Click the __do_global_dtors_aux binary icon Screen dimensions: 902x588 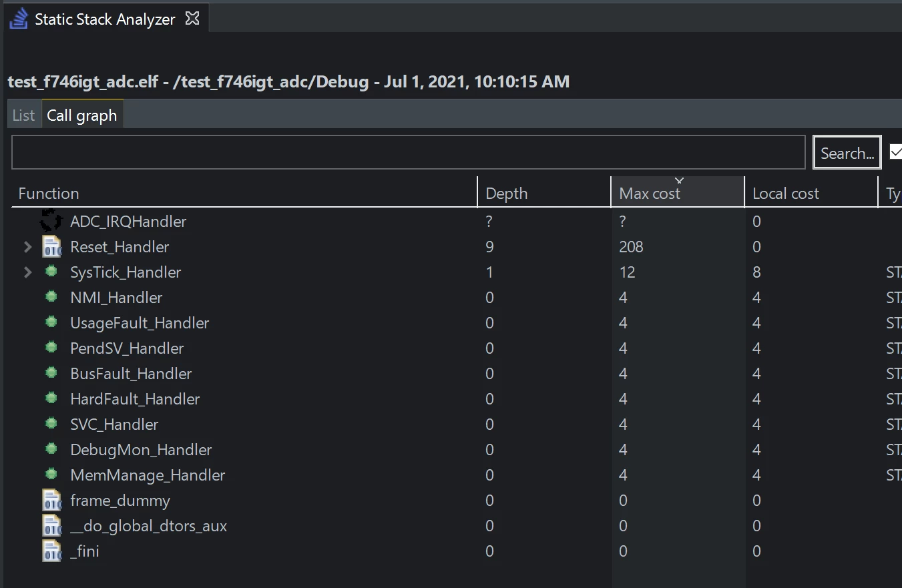(x=51, y=526)
